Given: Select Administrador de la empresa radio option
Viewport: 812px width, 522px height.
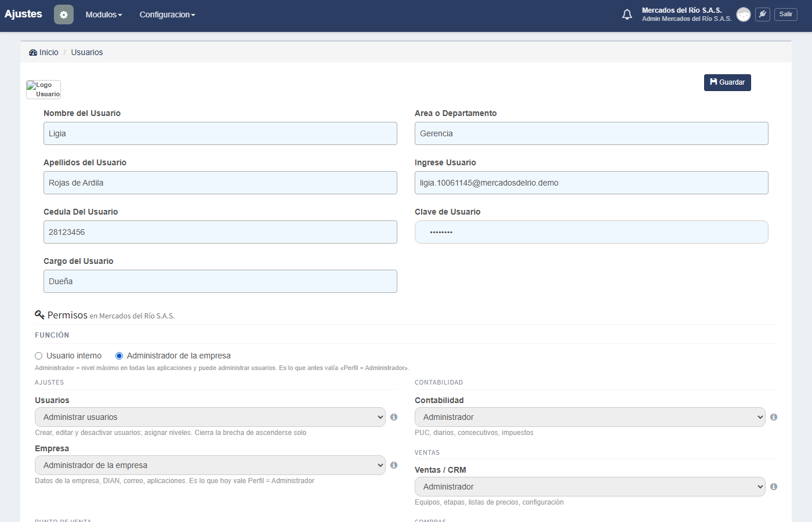Looking at the screenshot, I should (x=119, y=356).
